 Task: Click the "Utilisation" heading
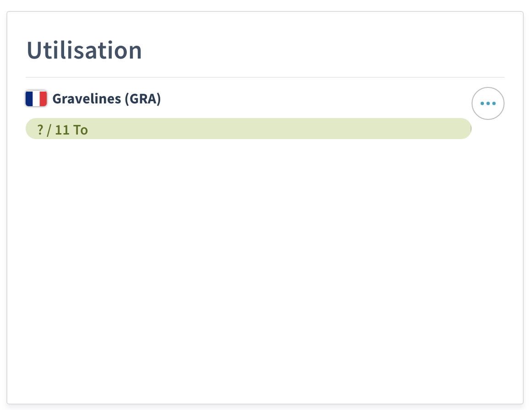point(84,50)
